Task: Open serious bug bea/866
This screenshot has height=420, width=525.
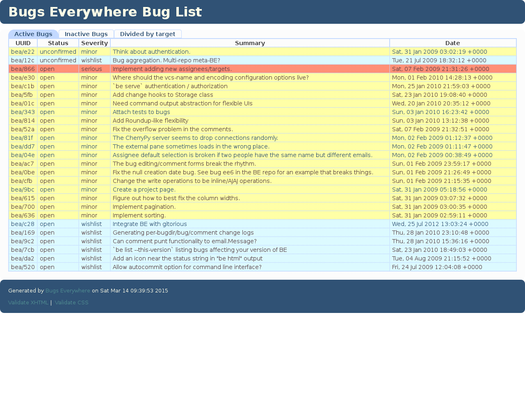Action: (x=23, y=69)
